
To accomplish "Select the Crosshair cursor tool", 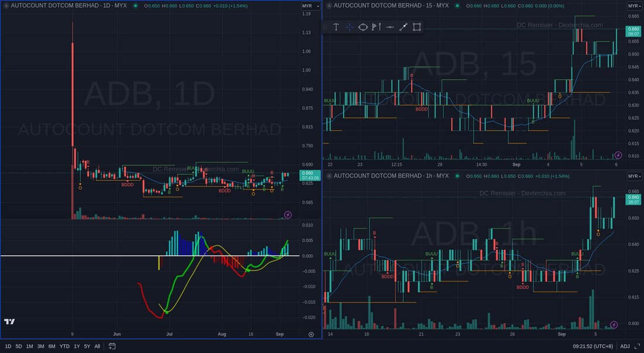I will coord(349,27).
